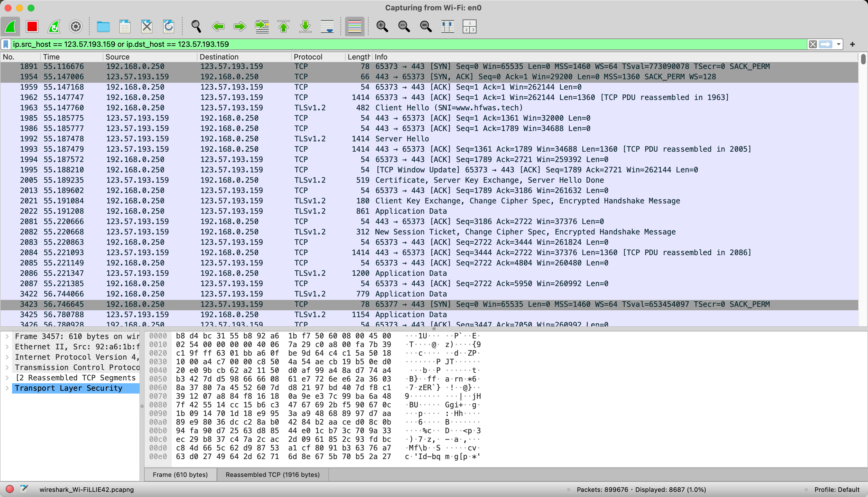Zoom in on packet list text
Screen dimensions: 868x497
tap(382, 26)
